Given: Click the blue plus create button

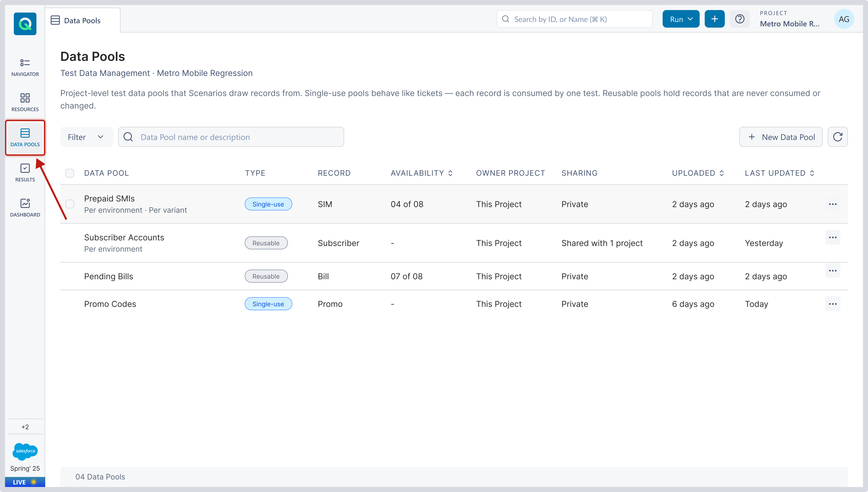Looking at the screenshot, I should 714,19.
